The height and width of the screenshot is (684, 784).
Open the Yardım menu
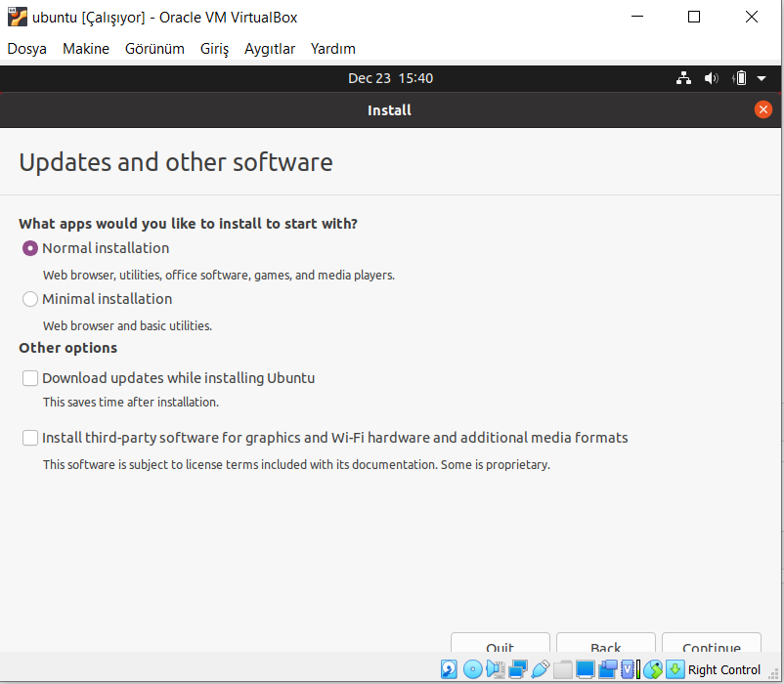333,49
